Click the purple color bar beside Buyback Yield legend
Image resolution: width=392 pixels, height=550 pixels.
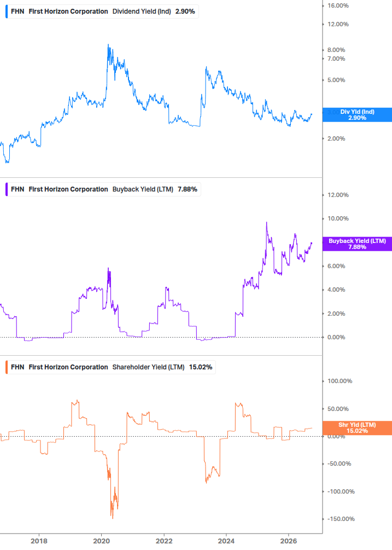[7, 189]
